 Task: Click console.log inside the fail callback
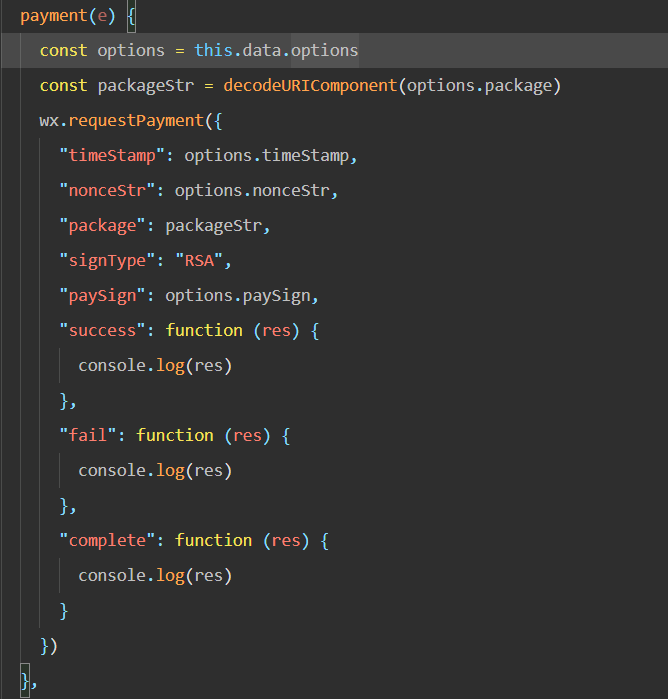[x=132, y=471]
